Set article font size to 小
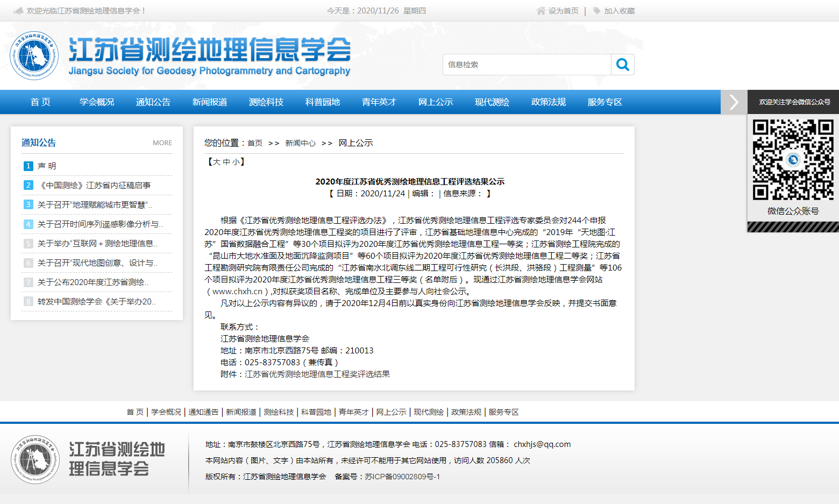Image resolution: width=839 pixels, height=504 pixels. point(236,162)
